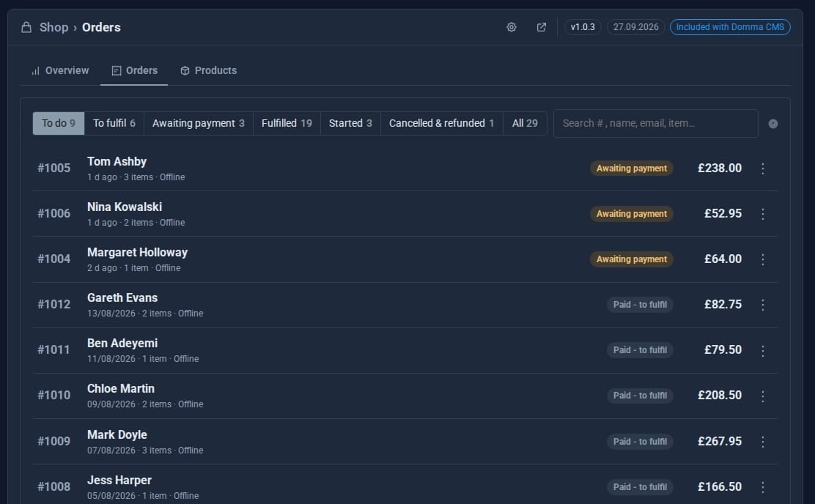Screen dimensions: 815x504
Task: Click the £267.95 order total
Action: point(720,441)
